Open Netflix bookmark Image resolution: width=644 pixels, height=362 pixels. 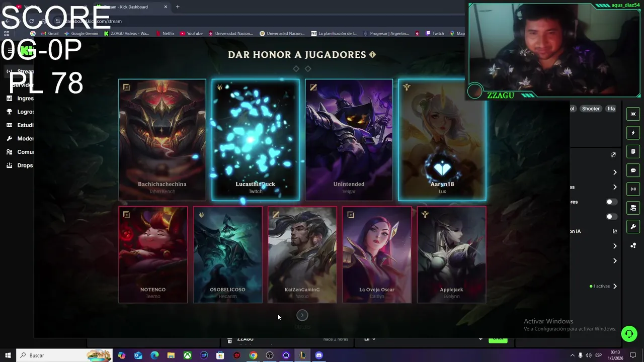coord(165,34)
